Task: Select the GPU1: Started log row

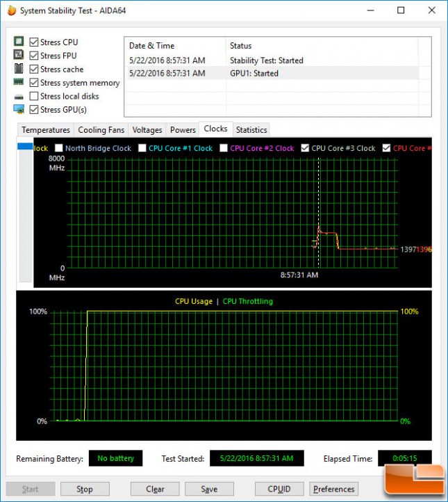Action: click(271, 73)
